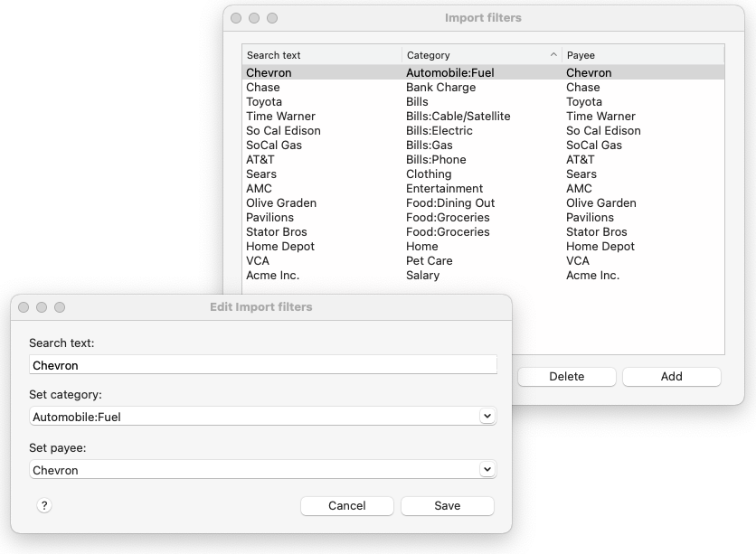This screenshot has height=554, width=756.
Task: Select the SoCal Gas search text
Action: click(x=274, y=145)
